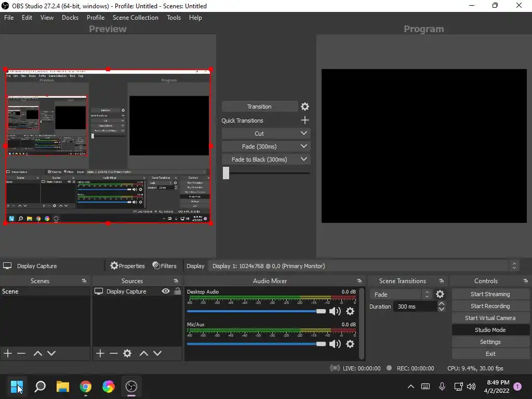This screenshot has height=399, width=532.
Task: Mute Desktop Audio
Action: [x=335, y=311]
